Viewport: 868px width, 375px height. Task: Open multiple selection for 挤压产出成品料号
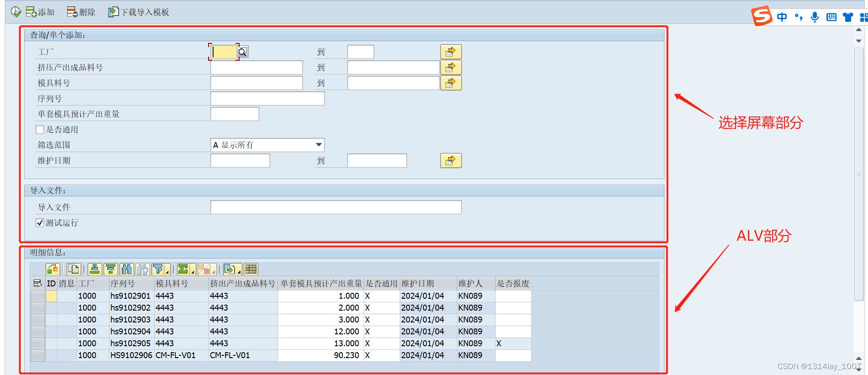point(451,67)
